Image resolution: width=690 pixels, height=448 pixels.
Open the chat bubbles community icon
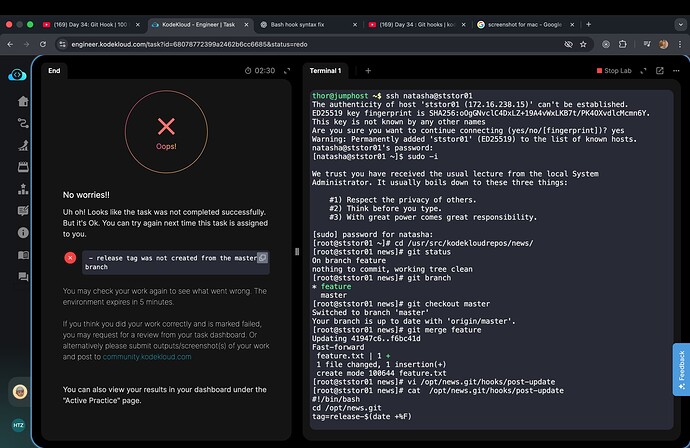click(23, 276)
